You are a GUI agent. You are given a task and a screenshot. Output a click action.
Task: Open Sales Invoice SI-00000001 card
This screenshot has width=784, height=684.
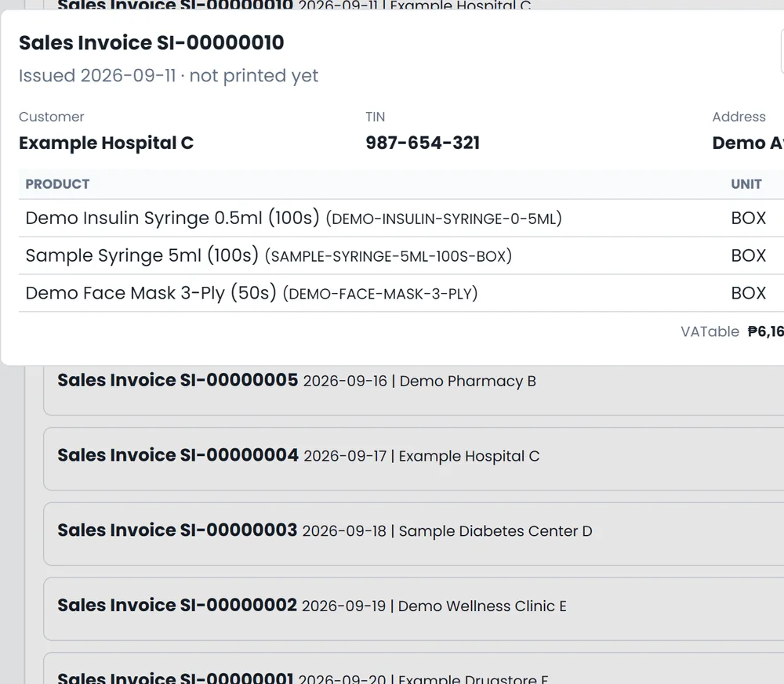(x=413, y=668)
